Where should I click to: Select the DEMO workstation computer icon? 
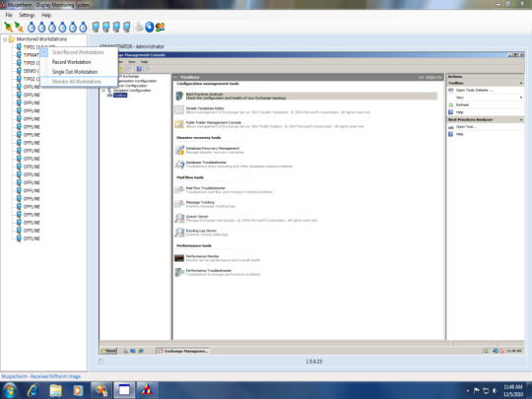click(20, 71)
